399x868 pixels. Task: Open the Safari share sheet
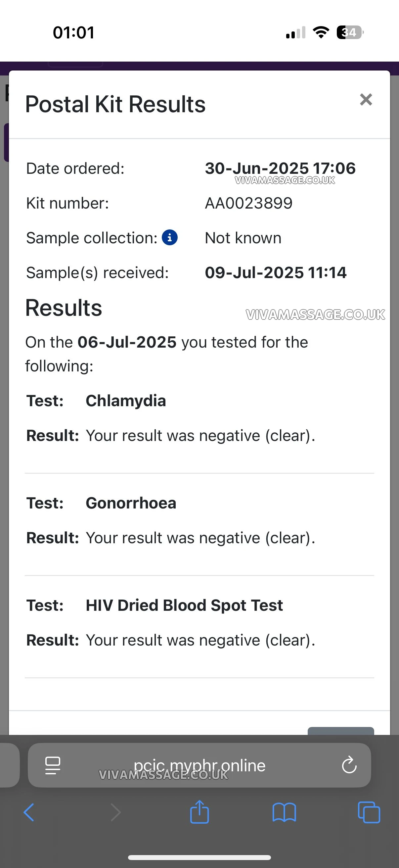pyautogui.click(x=199, y=812)
